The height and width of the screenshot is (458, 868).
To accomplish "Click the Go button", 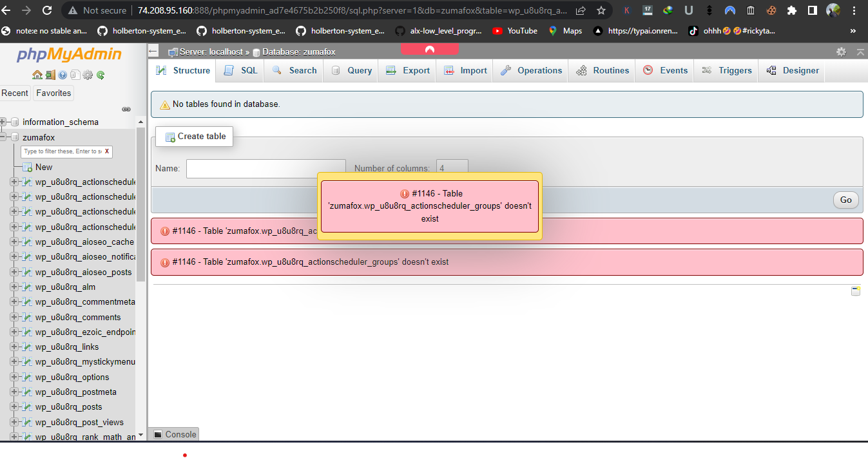I will 846,200.
